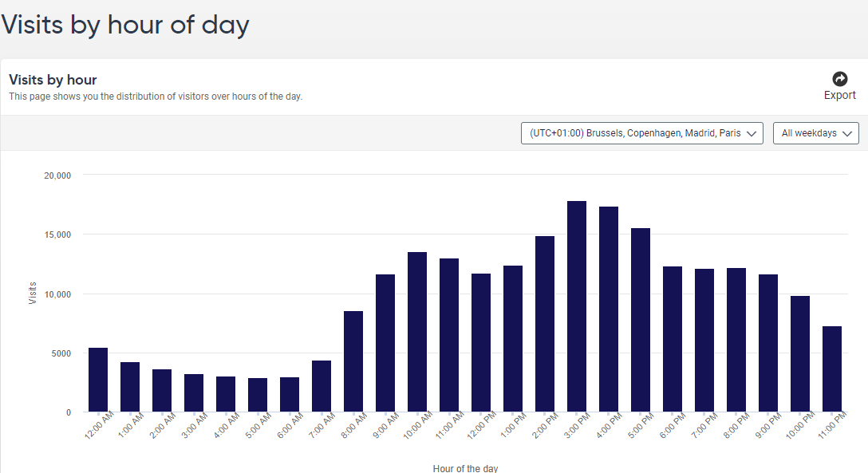Click the 10:00 AM bar
The height and width of the screenshot is (473, 868).
[x=417, y=333]
